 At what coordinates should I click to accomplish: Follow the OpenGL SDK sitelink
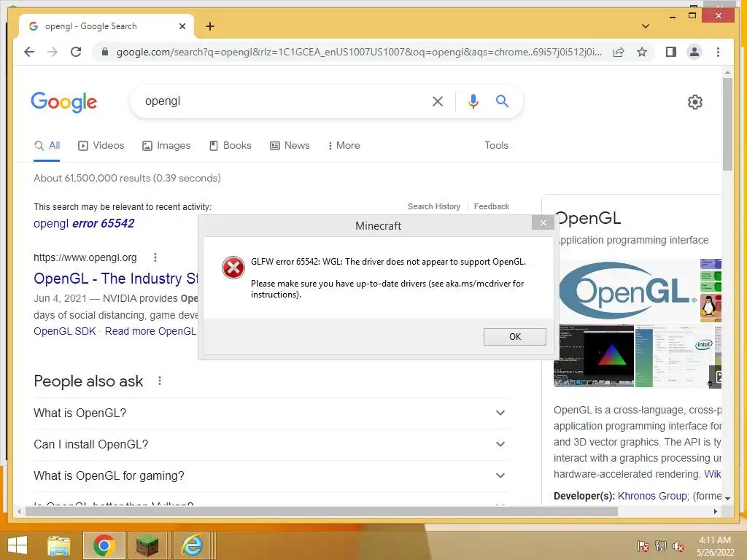[x=65, y=332]
